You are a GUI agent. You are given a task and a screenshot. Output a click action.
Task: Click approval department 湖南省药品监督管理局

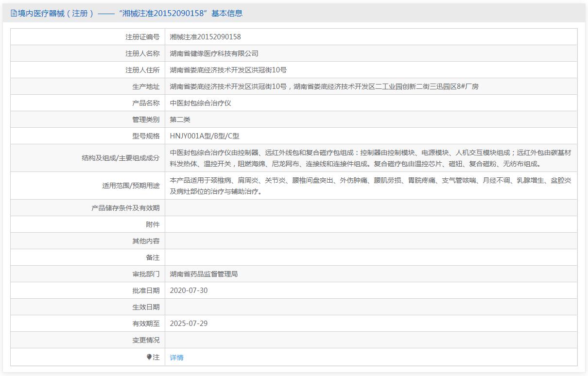pos(204,274)
